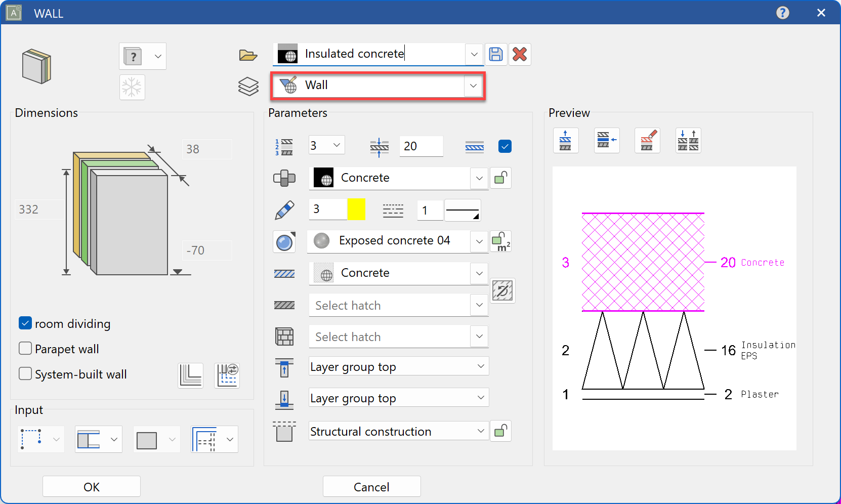Click the freeze/snowflake icon below the question mark
The height and width of the screenshot is (504, 841).
(x=132, y=87)
